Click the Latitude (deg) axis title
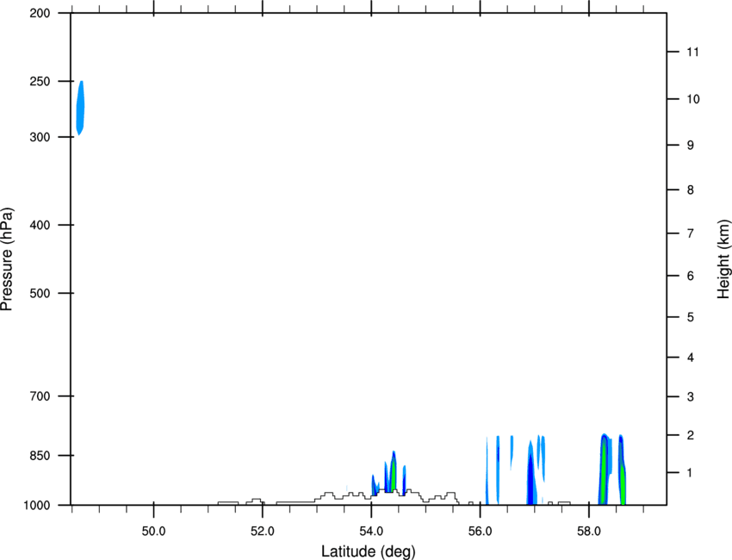Image resolution: width=732 pixels, height=560 pixels. point(369,551)
